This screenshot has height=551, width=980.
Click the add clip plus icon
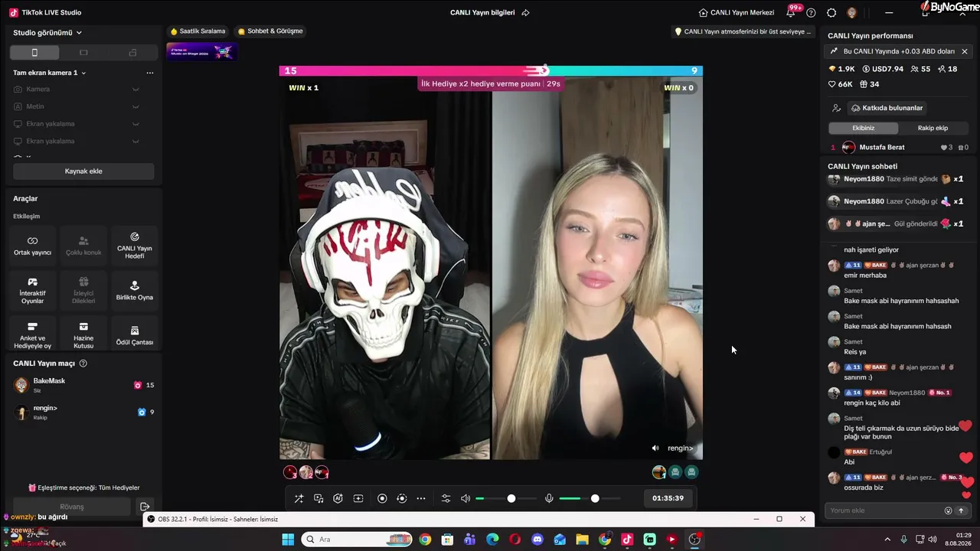tap(358, 498)
